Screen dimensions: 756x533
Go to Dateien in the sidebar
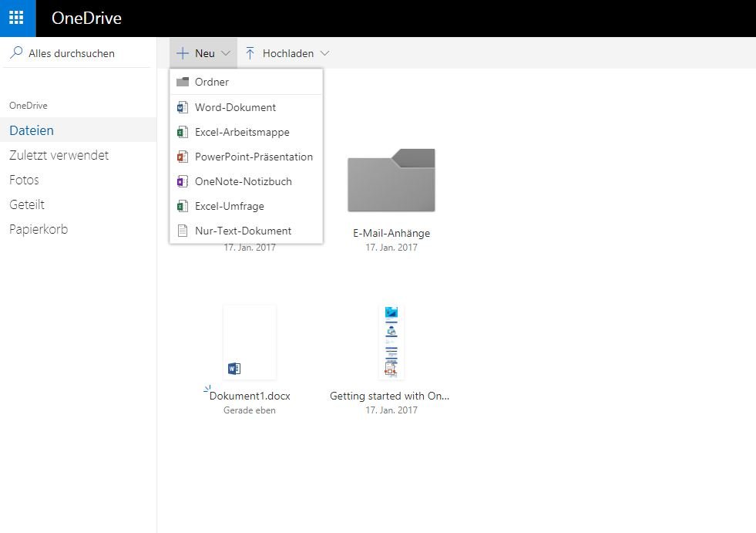point(78,130)
